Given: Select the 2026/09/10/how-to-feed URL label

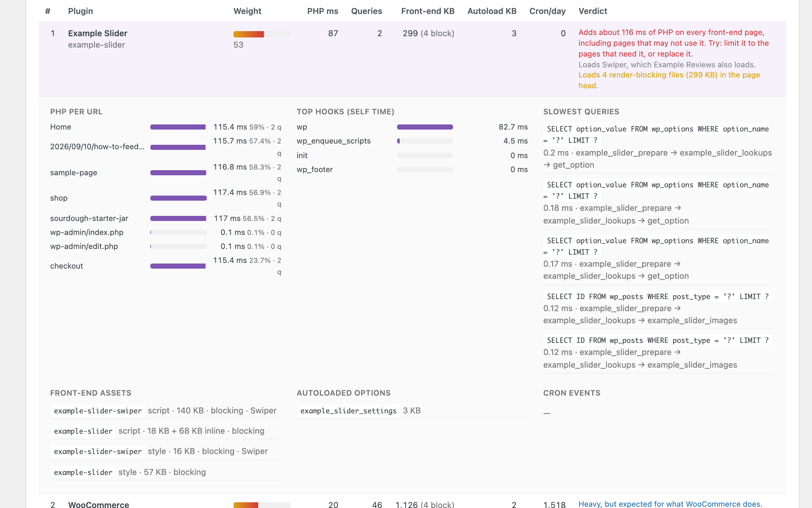Looking at the screenshot, I should (97, 146).
